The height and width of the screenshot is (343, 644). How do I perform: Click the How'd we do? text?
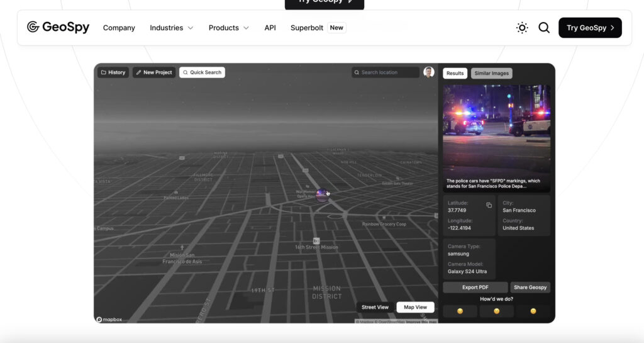click(497, 299)
